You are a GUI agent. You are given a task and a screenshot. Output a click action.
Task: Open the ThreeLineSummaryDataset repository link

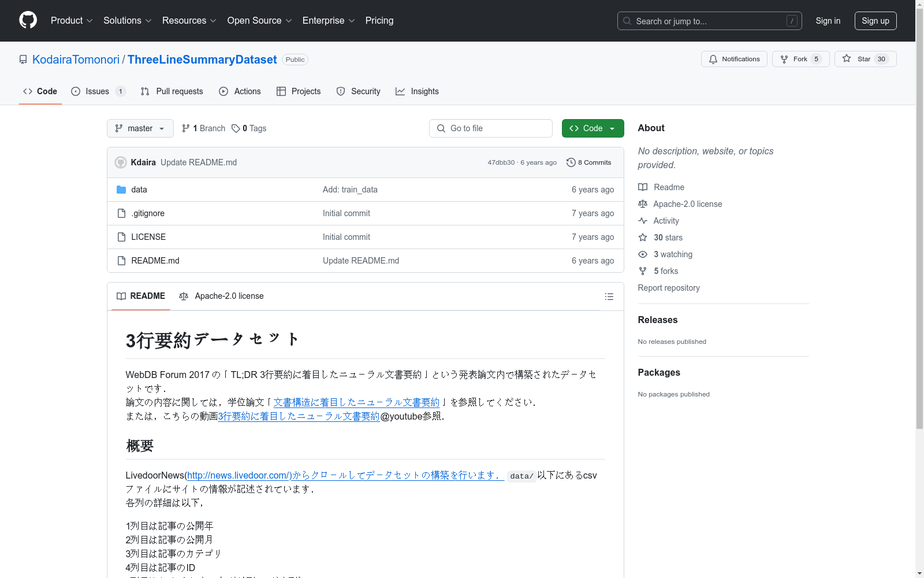click(202, 60)
